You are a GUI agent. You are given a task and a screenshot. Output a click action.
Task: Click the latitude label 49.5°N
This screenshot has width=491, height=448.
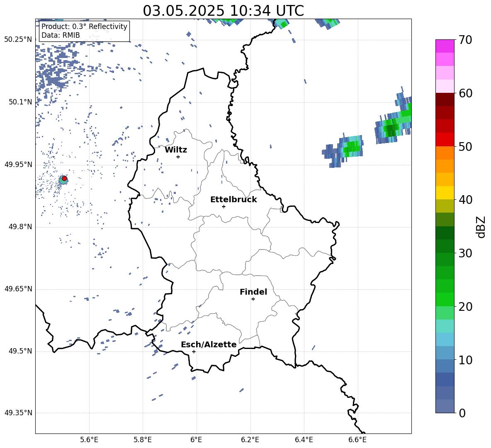click(21, 351)
